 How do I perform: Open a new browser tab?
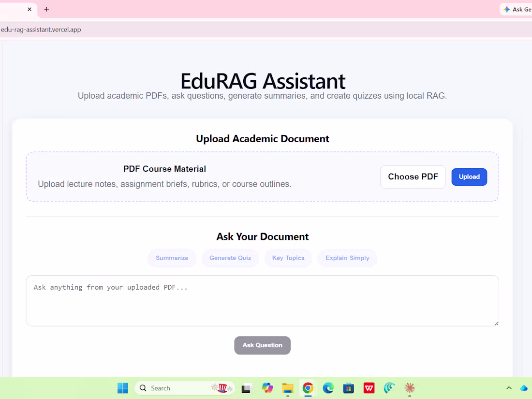(x=46, y=9)
